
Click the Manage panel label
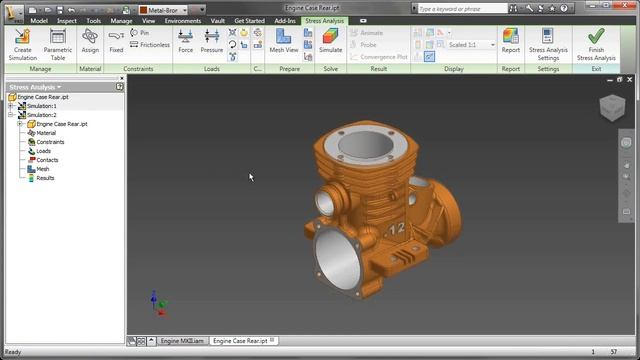coord(40,69)
